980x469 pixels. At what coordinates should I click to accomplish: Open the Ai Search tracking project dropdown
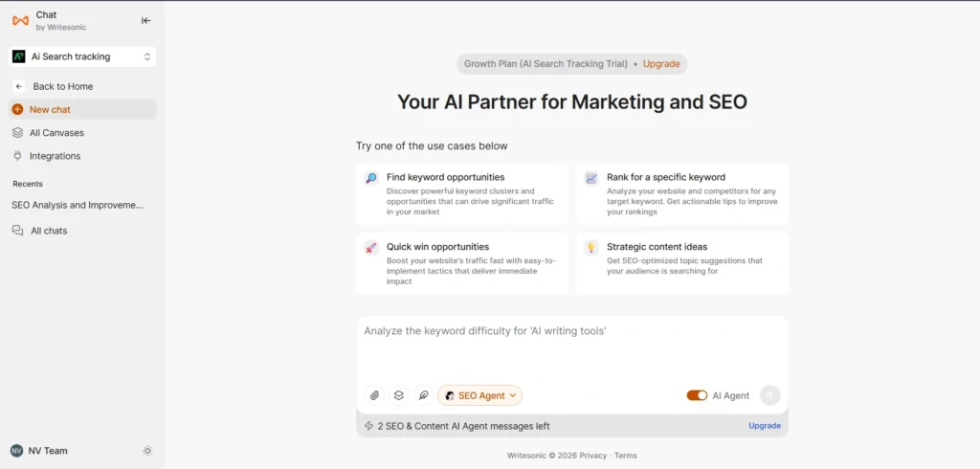tap(82, 56)
